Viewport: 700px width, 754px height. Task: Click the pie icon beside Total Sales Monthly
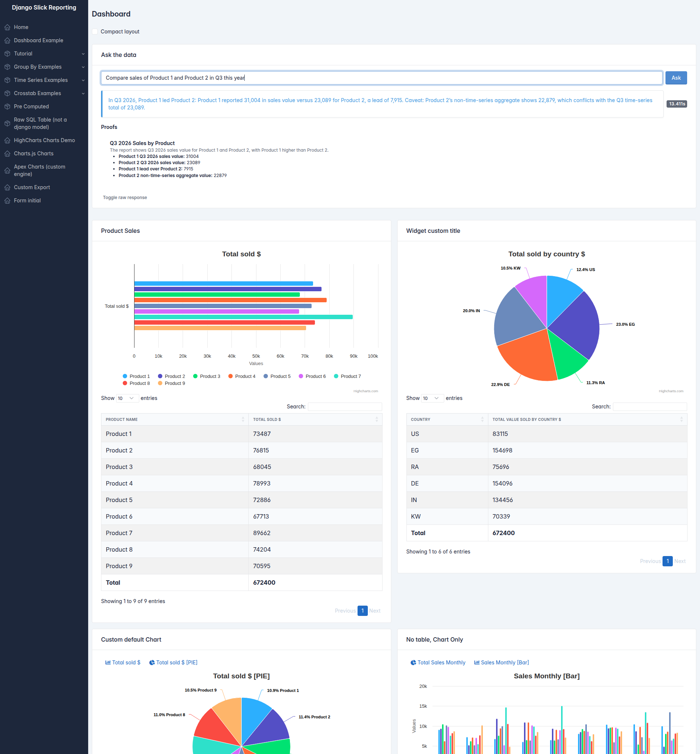[x=413, y=663]
